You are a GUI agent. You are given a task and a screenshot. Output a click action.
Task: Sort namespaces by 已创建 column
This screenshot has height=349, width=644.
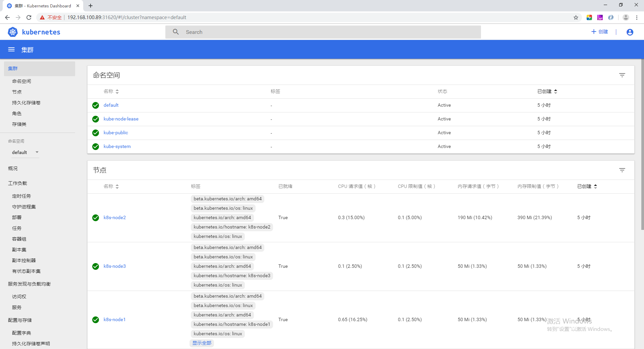coord(547,91)
